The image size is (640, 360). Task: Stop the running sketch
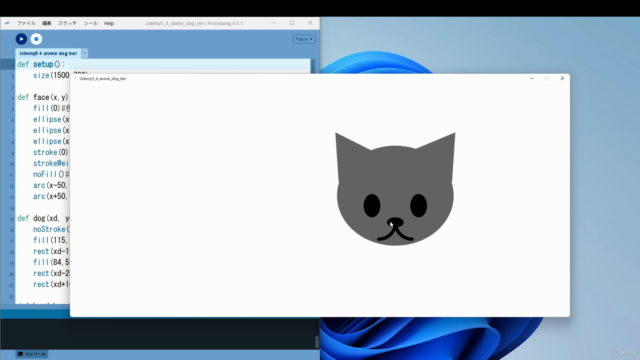[36, 39]
